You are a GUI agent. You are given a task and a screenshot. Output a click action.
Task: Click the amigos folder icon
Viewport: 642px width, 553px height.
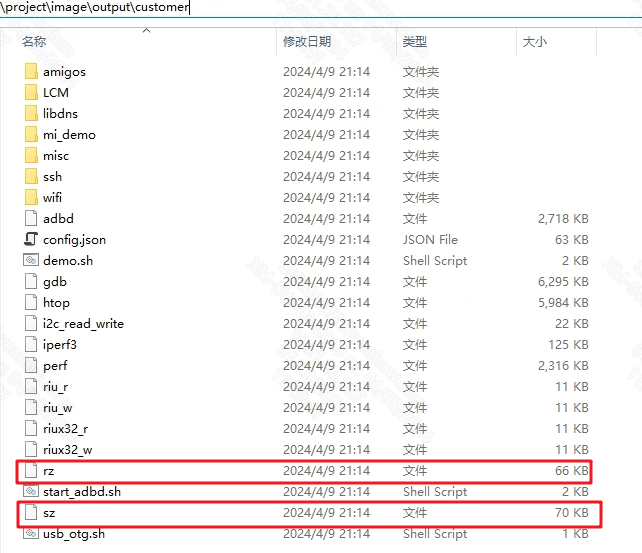point(31,71)
